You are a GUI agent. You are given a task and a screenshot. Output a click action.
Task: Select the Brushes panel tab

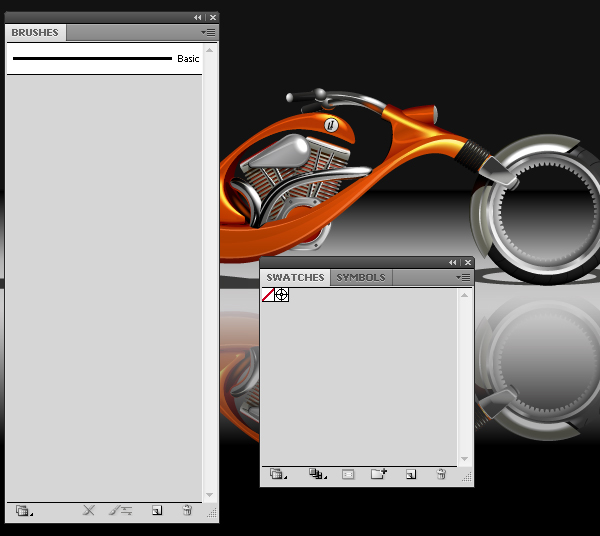[35, 32]
